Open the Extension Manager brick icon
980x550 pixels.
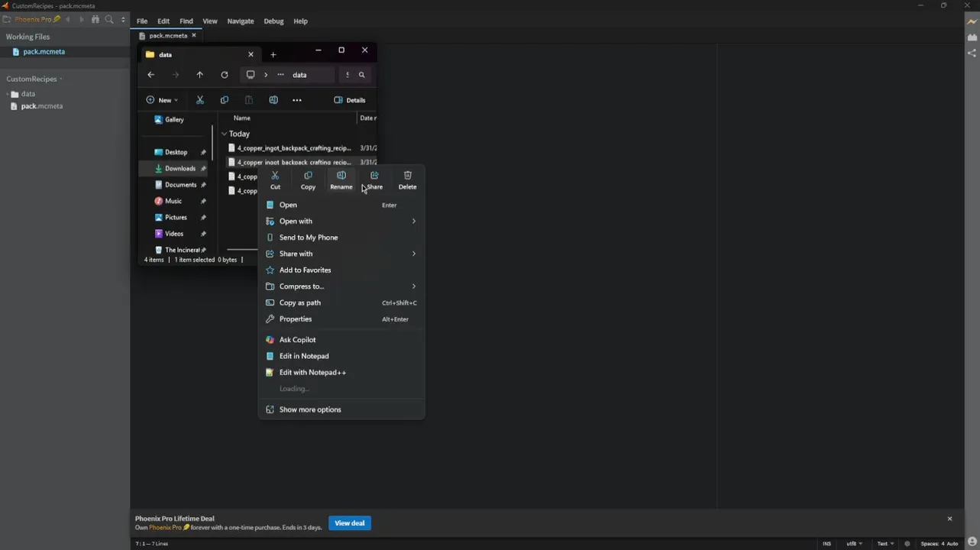972,37
